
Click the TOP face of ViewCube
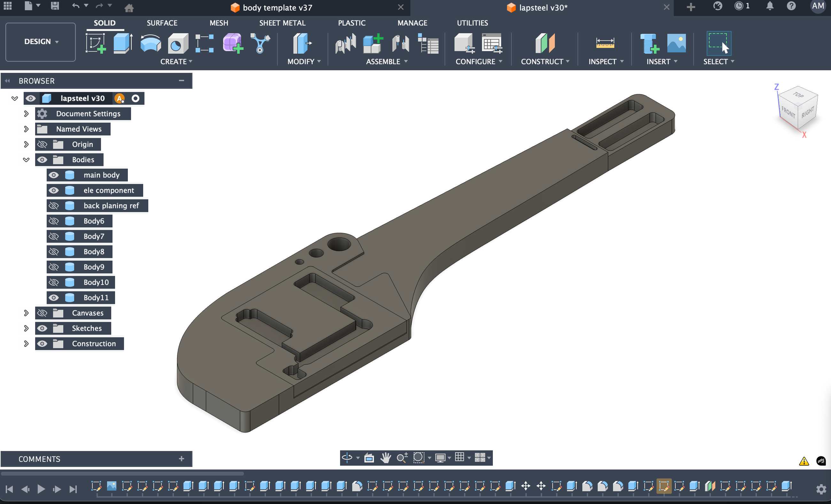pos(798,95)
